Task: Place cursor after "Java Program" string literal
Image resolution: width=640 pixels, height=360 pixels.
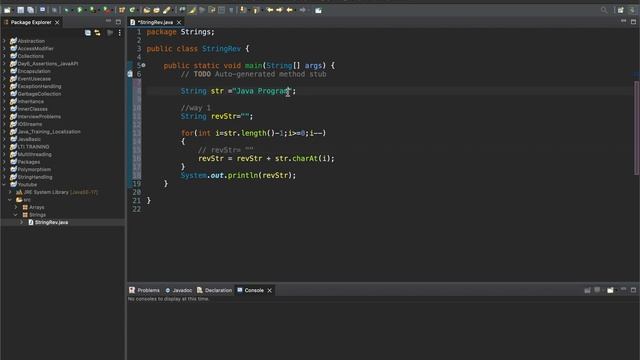Action: click(292, 91)
